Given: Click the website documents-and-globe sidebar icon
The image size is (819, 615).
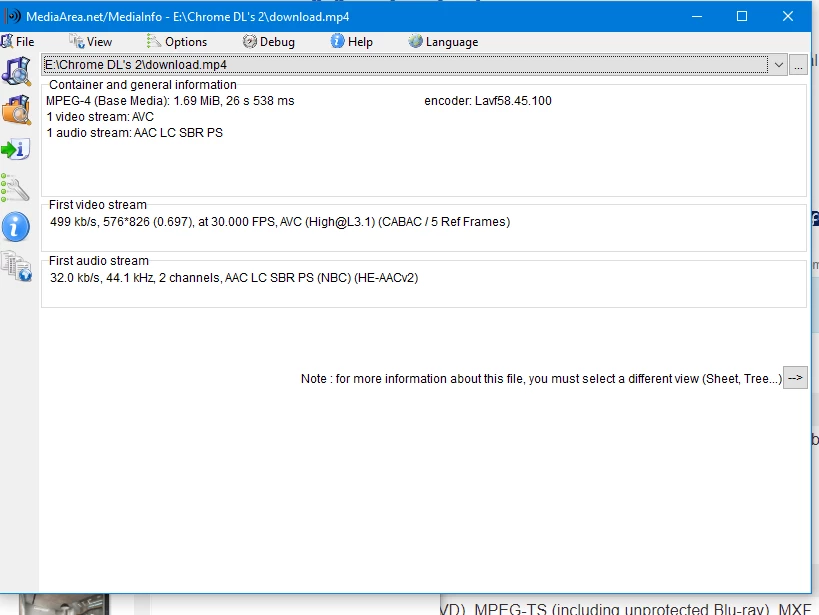Looking at the screenshot, I should click(16, 266).
